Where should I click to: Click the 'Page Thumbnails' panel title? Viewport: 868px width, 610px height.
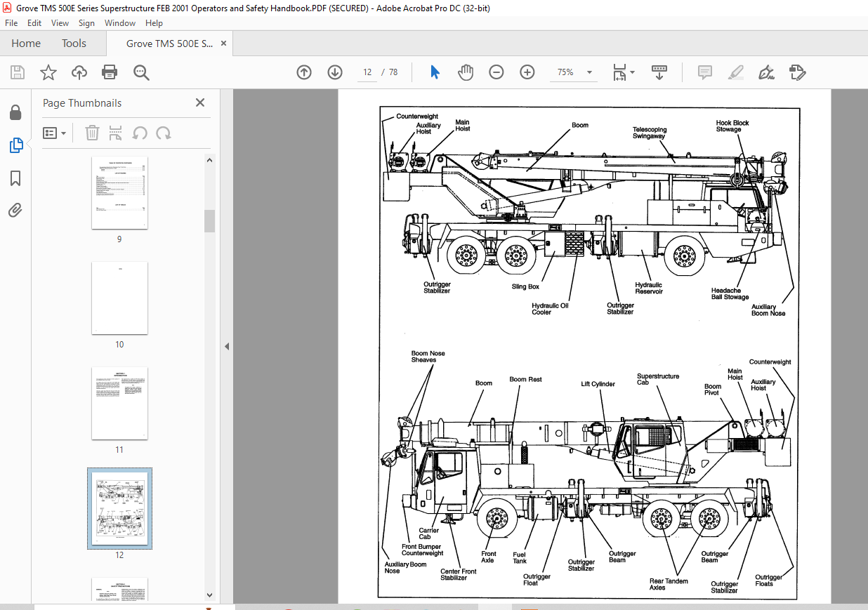point(82,102)
